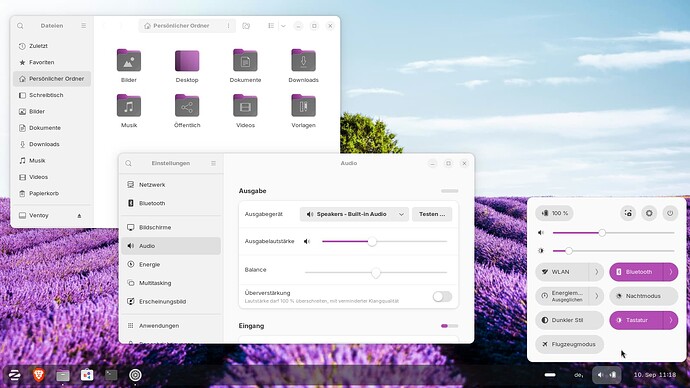Open the Videos folder icon

pyautogui.click(x=245, y=106)
